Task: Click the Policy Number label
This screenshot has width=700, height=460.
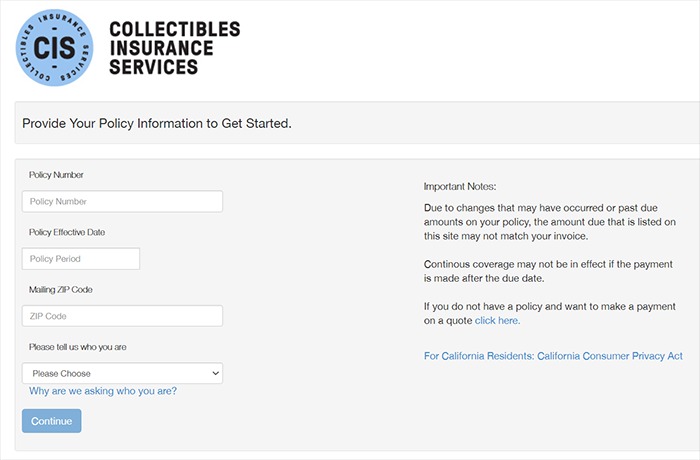Action: point(56,175)
